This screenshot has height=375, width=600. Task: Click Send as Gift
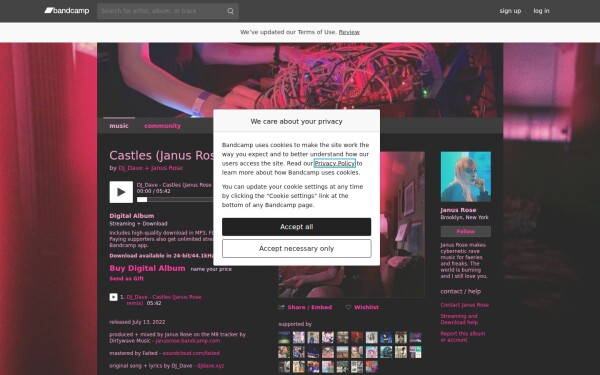127,279
